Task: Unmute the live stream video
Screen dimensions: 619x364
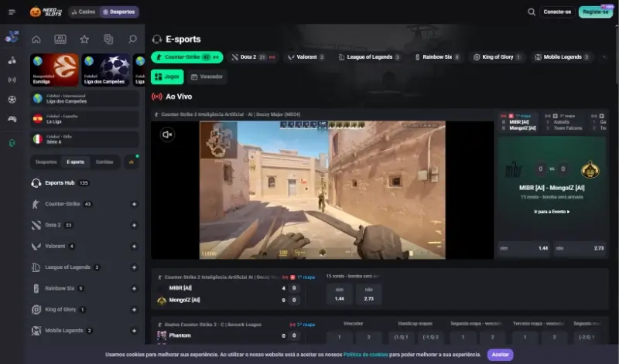Action: click(x=167, y=134)
